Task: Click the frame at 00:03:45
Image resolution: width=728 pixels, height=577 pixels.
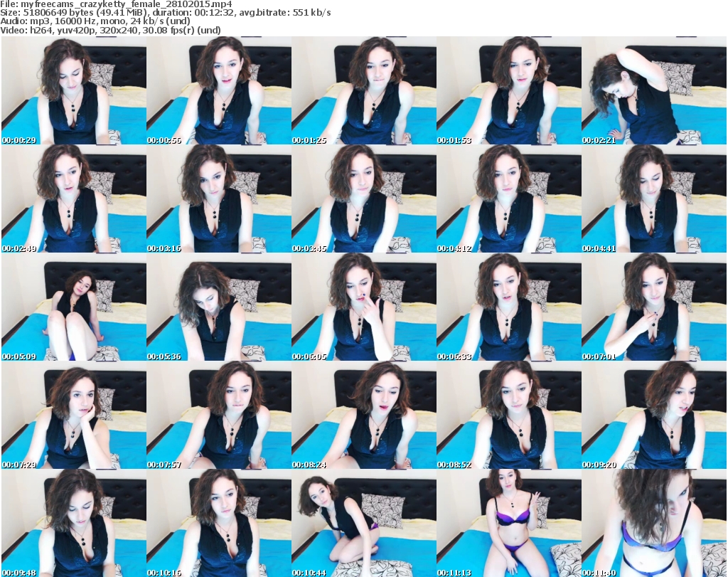Action: point(364,198)
